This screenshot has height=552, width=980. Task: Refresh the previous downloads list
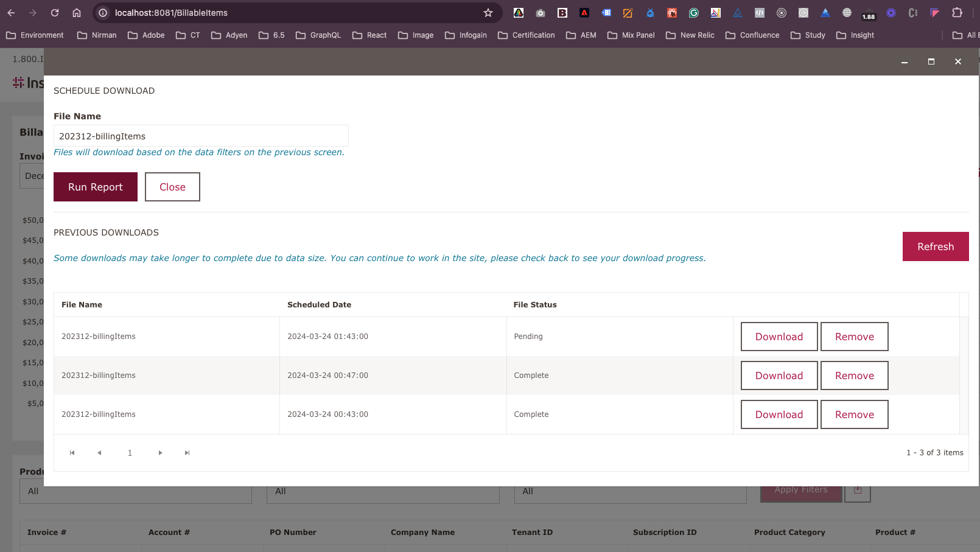tap(936, 246)
